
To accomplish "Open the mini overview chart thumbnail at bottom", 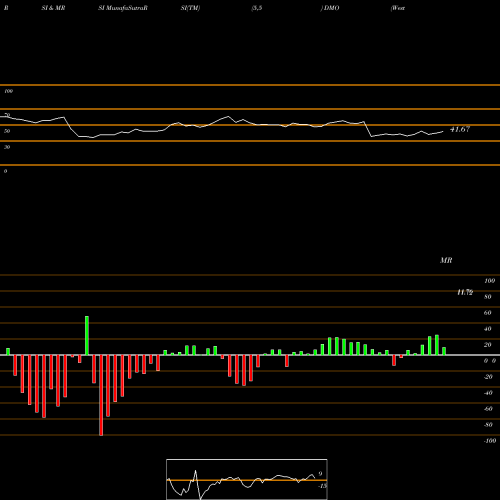I will (x=247, y=479).
